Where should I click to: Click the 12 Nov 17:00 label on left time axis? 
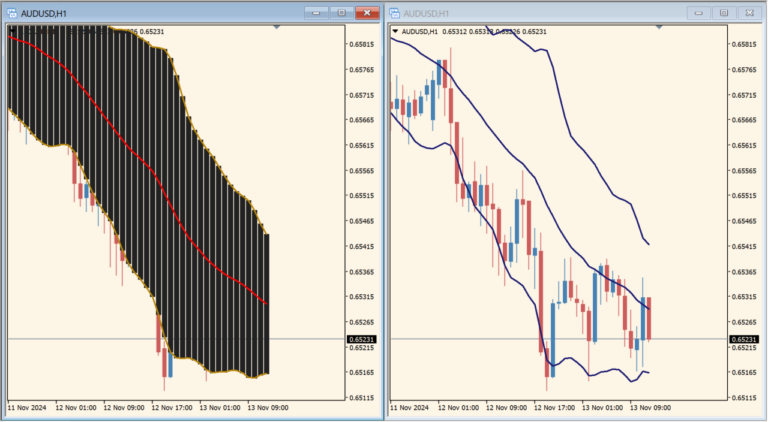pos(171,408)
